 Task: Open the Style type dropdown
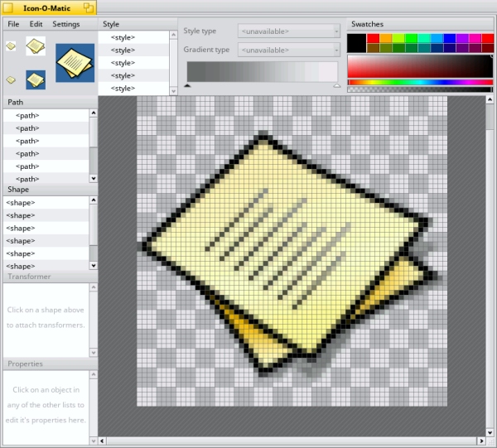pyautogui.click(x=288, y=31)
